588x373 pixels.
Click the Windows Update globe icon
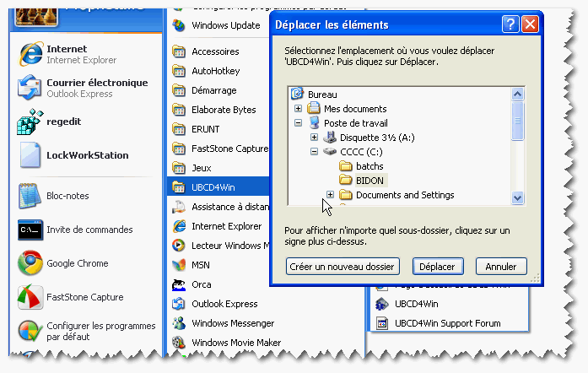pyautogui.click(x=179, y=25)
